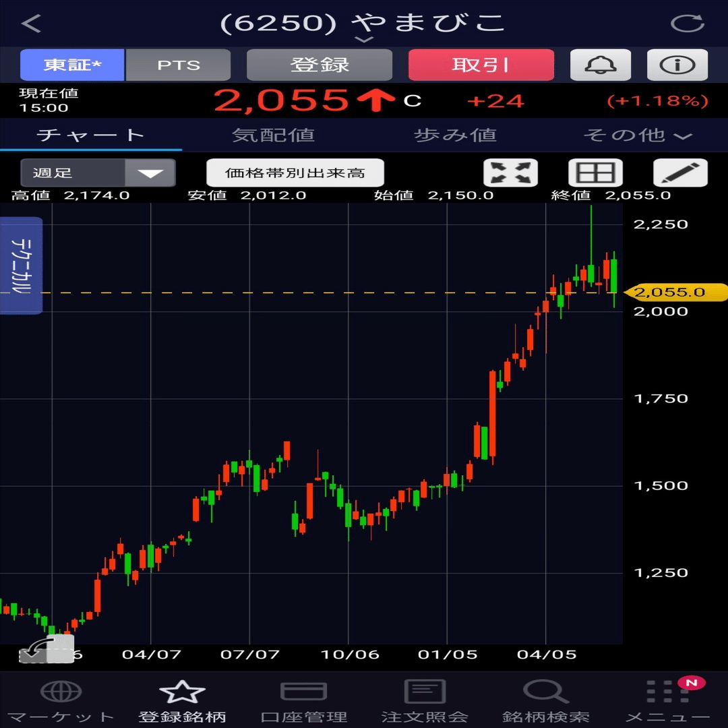Open the 銘柄検索 search tab

point(546,702)
